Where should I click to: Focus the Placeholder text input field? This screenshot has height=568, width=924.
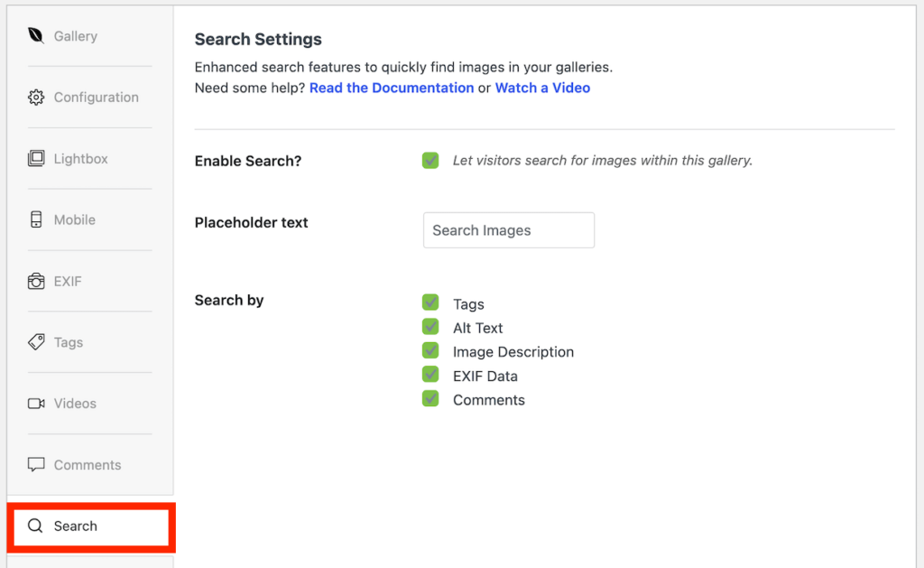[509, 230]
